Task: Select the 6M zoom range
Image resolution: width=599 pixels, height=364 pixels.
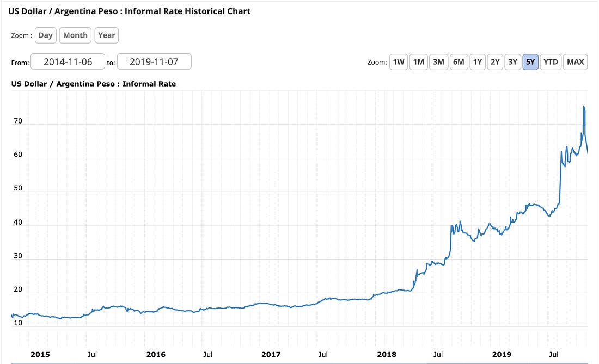Action: click(459, 62)
